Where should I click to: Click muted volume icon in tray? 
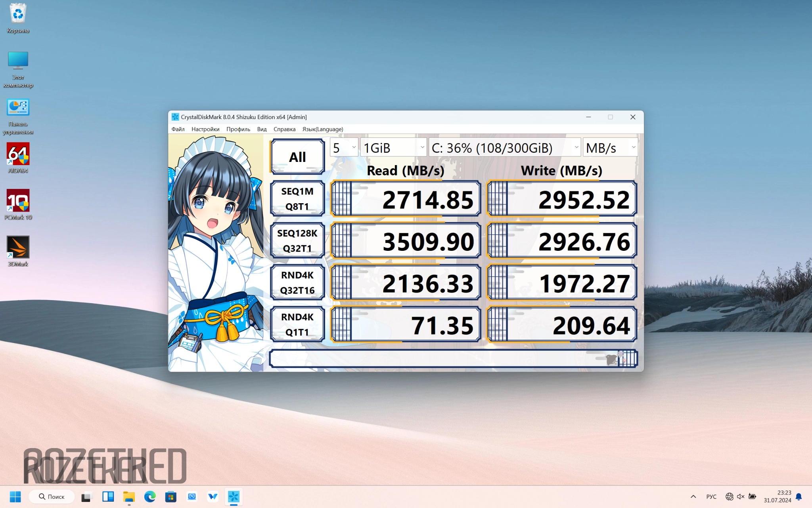(x=740, y=496)
